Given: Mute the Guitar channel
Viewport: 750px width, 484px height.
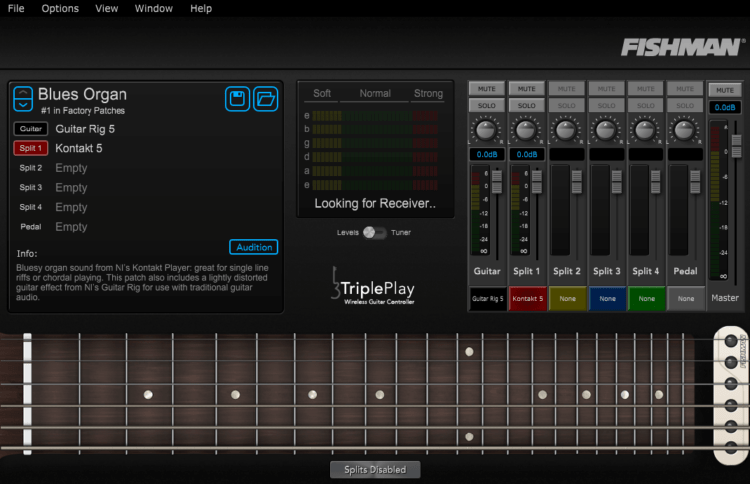Looking at the screenshot, I should pyautogui.click(x=486, y=89).
